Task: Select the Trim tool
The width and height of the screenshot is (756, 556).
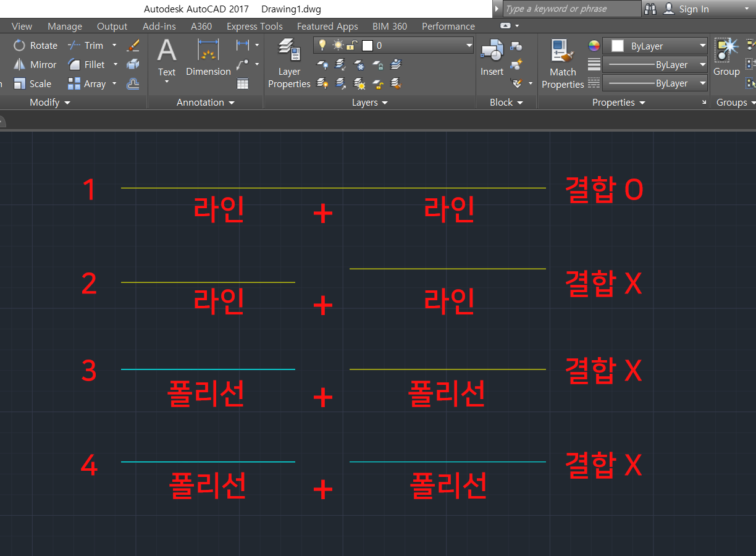Action: tap(86, 45)
